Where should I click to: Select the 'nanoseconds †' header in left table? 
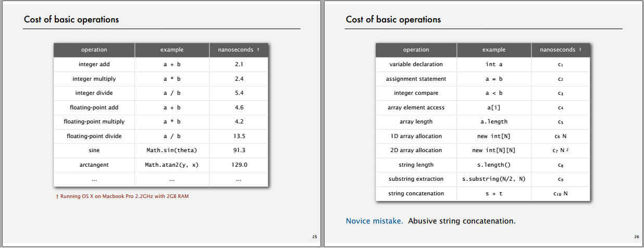click(x=239, y=50)
